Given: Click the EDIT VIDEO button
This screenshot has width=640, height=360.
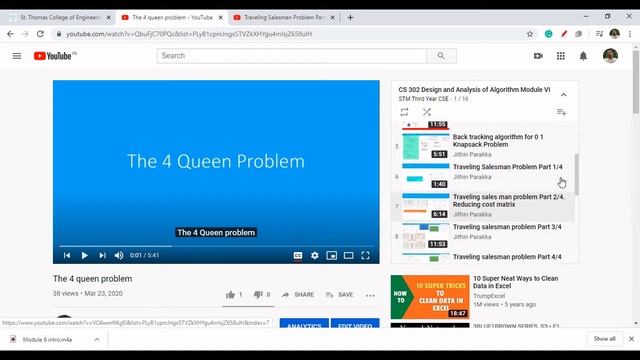Looking at the screenshot, I should coord(355,324).
